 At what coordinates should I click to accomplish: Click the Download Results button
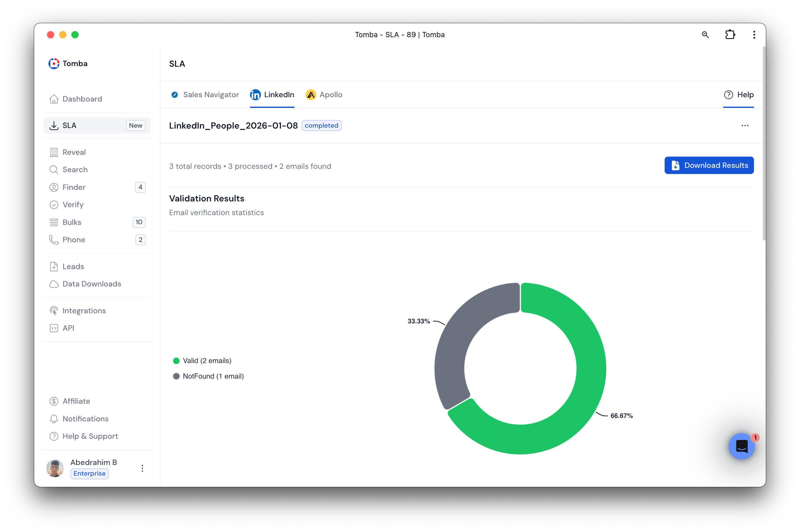(x=709, y=165)
